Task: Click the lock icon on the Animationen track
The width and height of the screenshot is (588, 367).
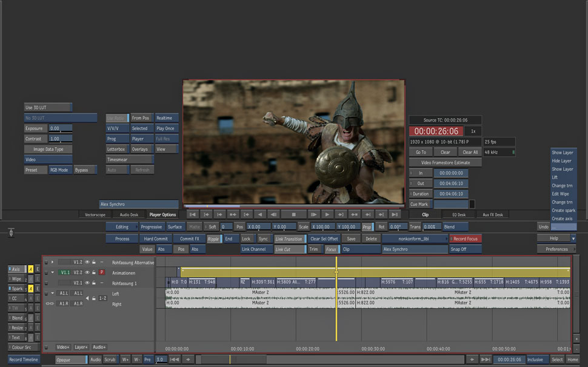Action: 95,273
